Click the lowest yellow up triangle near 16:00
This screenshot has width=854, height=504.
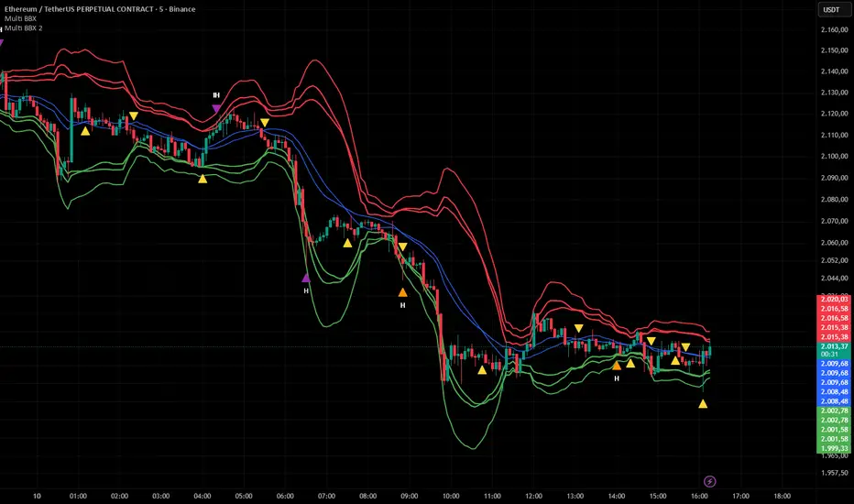tap(703, 404)
